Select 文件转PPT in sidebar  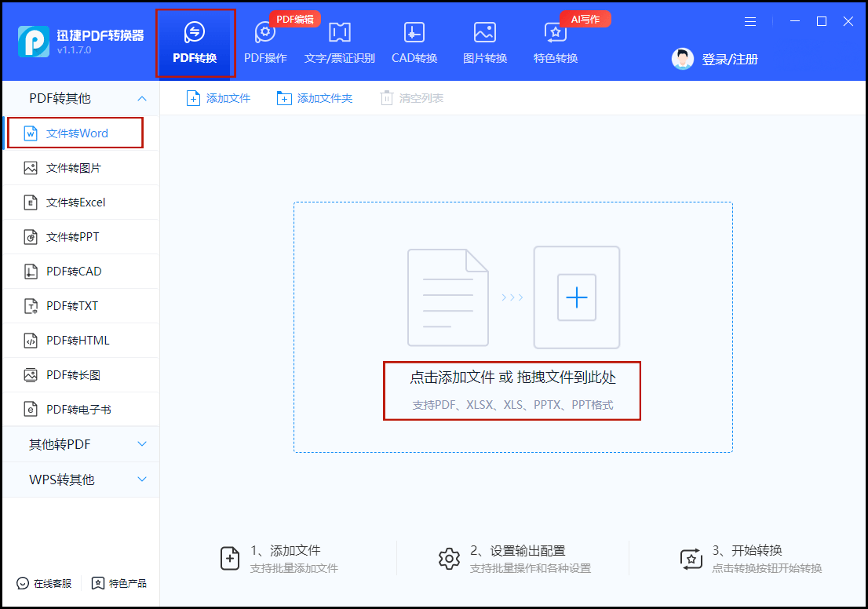[81, 237]
